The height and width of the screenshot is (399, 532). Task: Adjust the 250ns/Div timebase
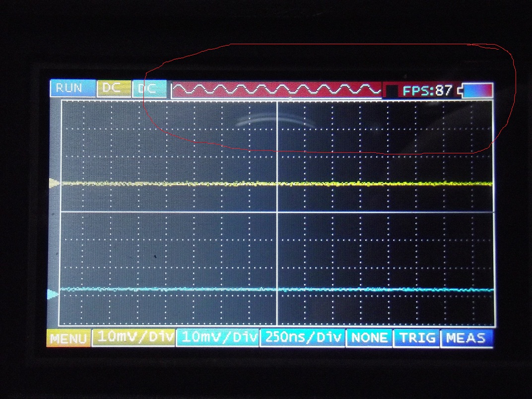303,337
